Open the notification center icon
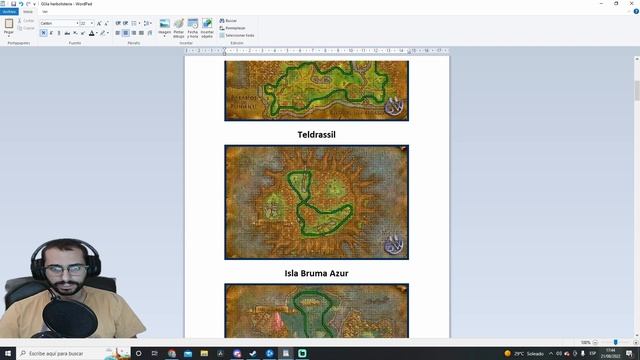 point(629,353)
